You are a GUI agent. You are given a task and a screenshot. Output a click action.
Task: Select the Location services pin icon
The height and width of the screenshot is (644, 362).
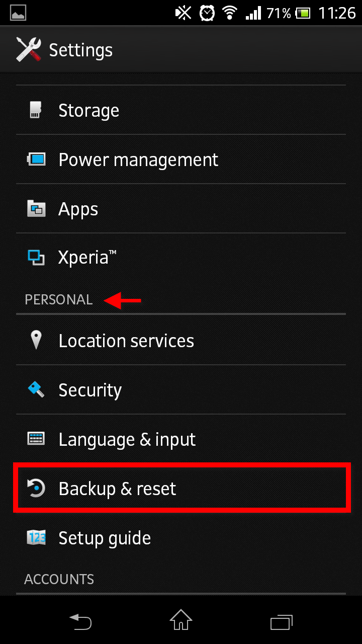pyautogui.click(x=35, y=340)
